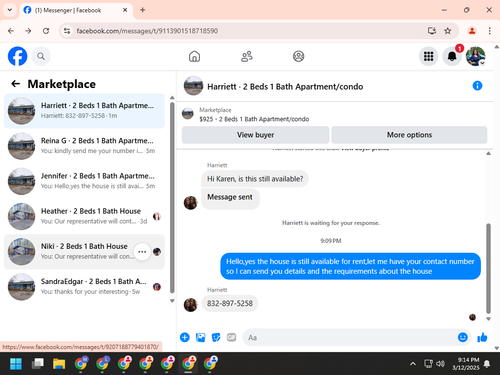
Task: Open Task View on the taskbar
Action: [37, 364]
